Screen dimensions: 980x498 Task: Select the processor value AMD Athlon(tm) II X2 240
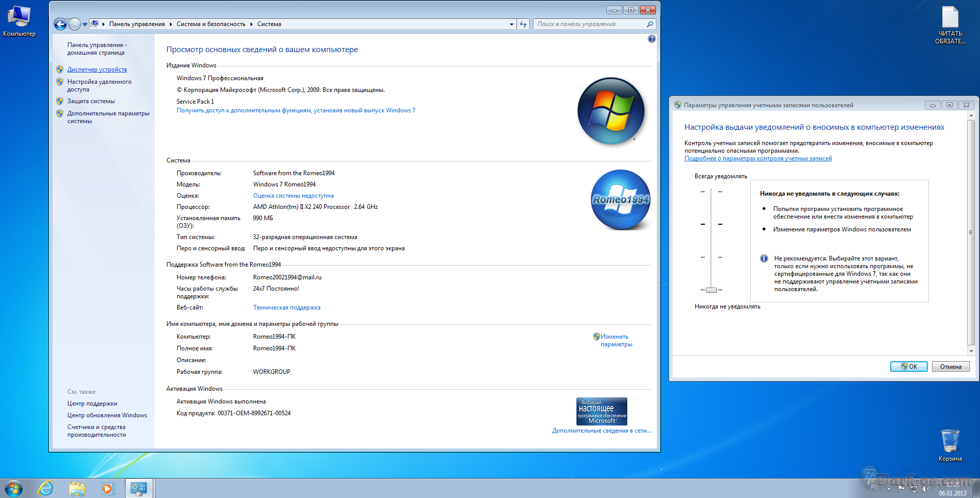point(301,207)
